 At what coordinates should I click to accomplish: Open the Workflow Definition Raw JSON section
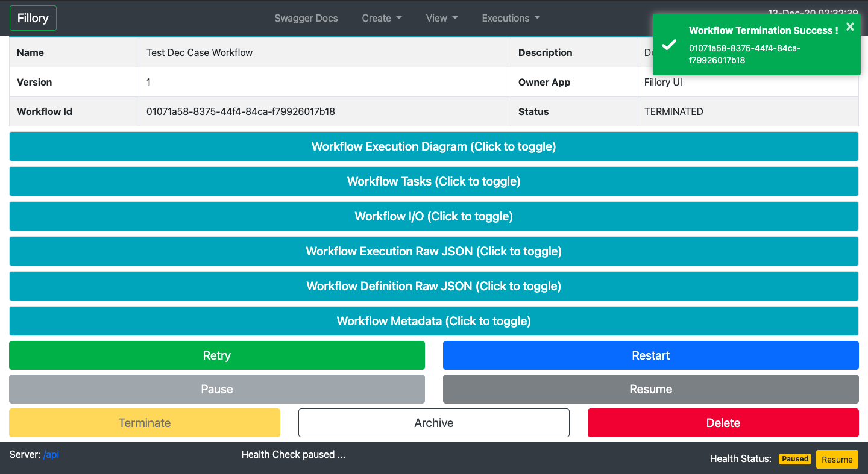[433, 286]
